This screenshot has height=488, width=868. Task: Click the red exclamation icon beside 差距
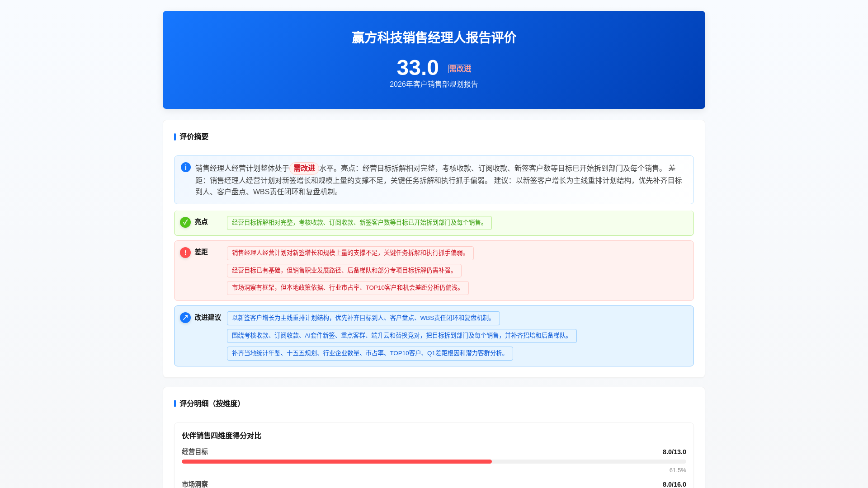(185, 253)
